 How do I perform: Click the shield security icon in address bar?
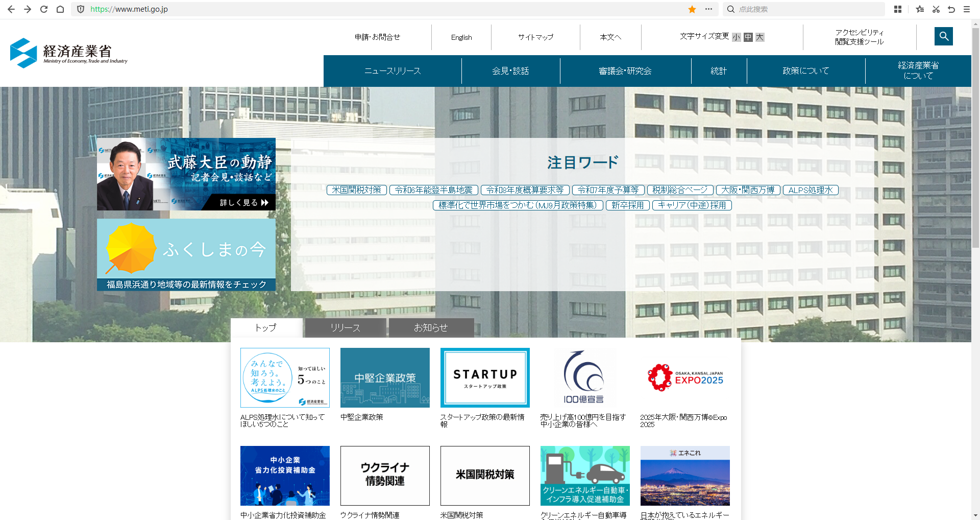81,9
